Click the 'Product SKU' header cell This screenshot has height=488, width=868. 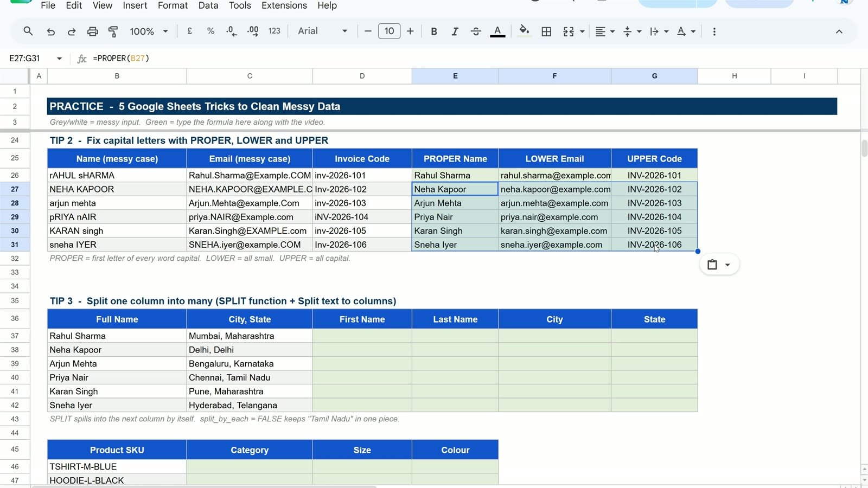(117, 450)
